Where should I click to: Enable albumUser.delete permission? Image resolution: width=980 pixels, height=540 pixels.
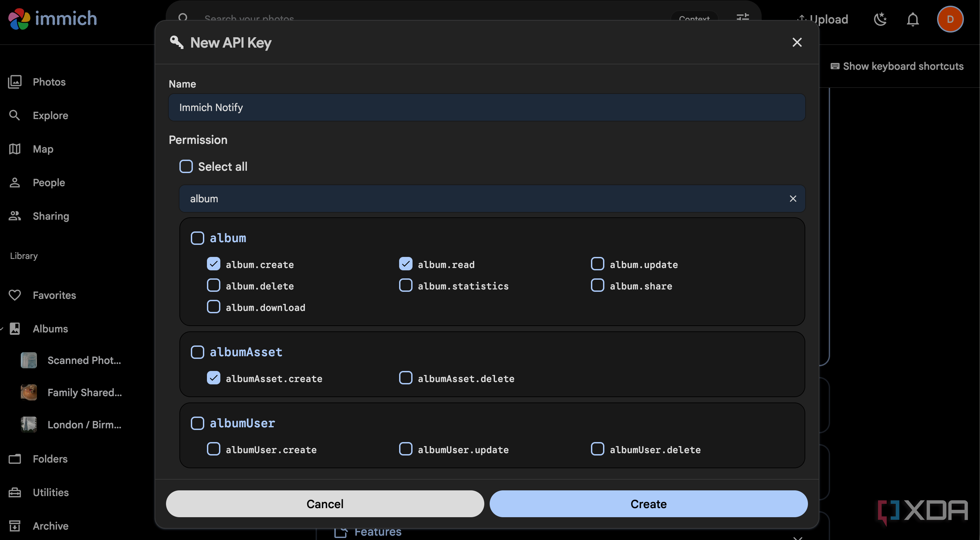[x=597, y=449]
